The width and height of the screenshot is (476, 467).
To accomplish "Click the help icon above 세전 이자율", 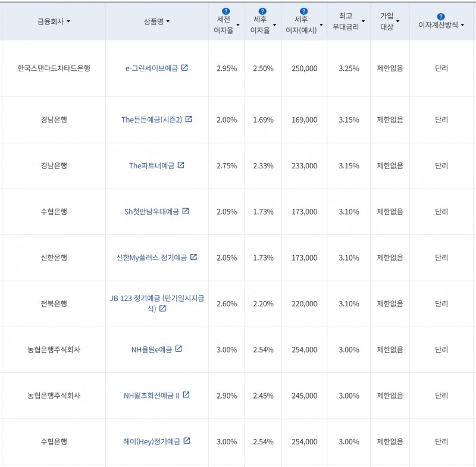I will tap(226, 11).
